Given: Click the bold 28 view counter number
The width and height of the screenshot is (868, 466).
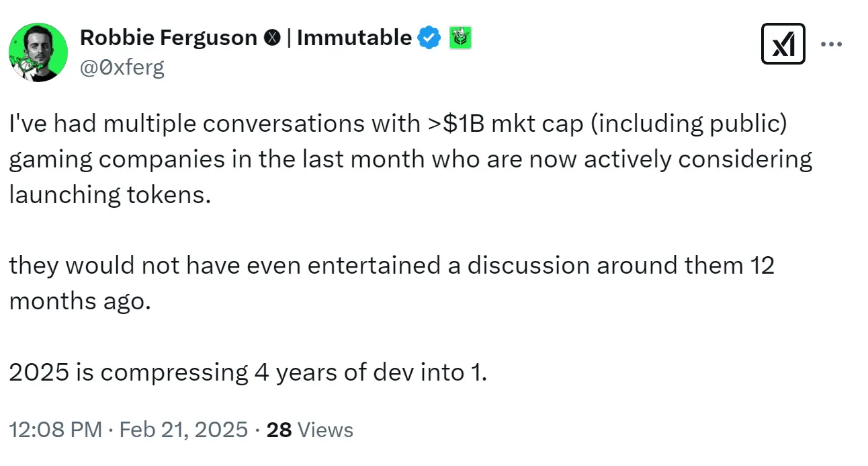Looking at the screenshot, I should click(x=279, y=429).
